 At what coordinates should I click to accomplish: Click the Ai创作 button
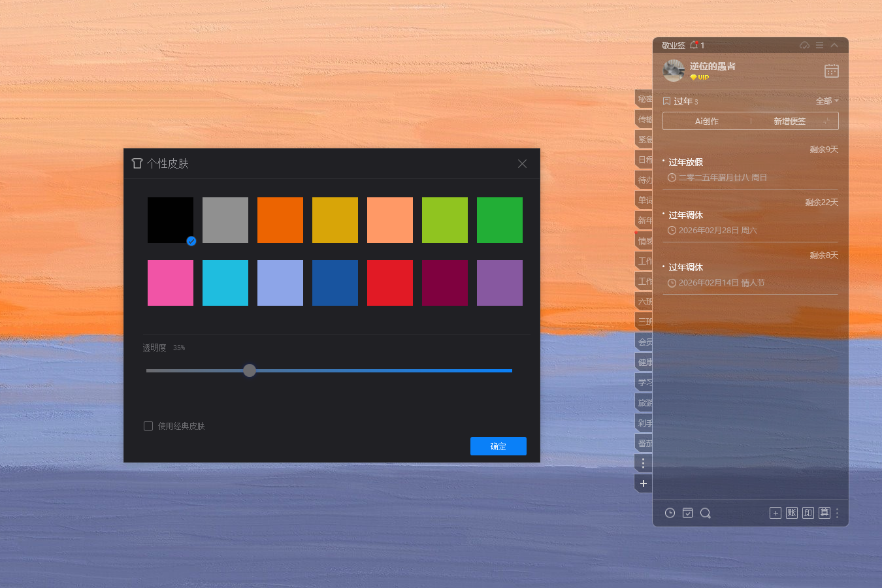pyautogui.click(x=706, y=121)
